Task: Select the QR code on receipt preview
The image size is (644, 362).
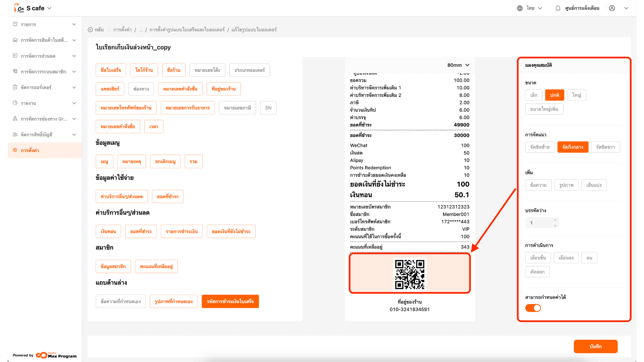Action: click(410, 274)
